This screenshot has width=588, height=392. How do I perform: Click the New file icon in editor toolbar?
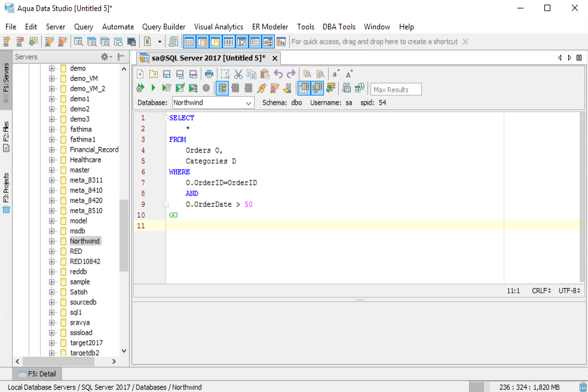pyautogui.click(x=140, y=74)
